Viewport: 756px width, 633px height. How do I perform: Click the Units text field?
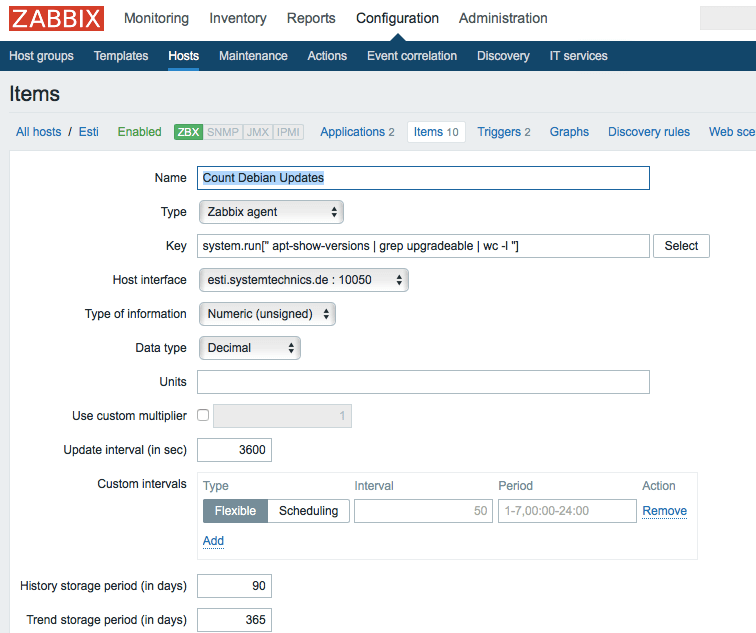pyautogui.click(x=423, y=382)
